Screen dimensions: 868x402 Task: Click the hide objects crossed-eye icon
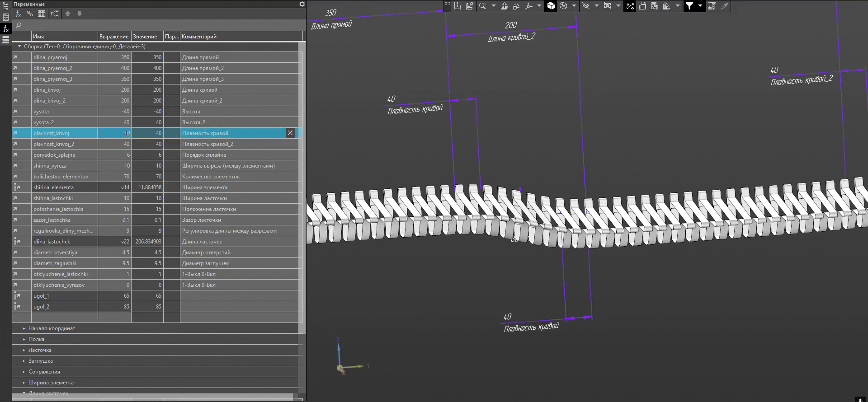586,6
